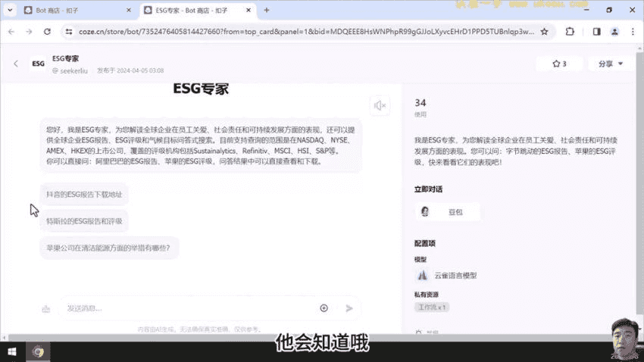
Task: Start chat with 豆包 button
Action: 449,212
